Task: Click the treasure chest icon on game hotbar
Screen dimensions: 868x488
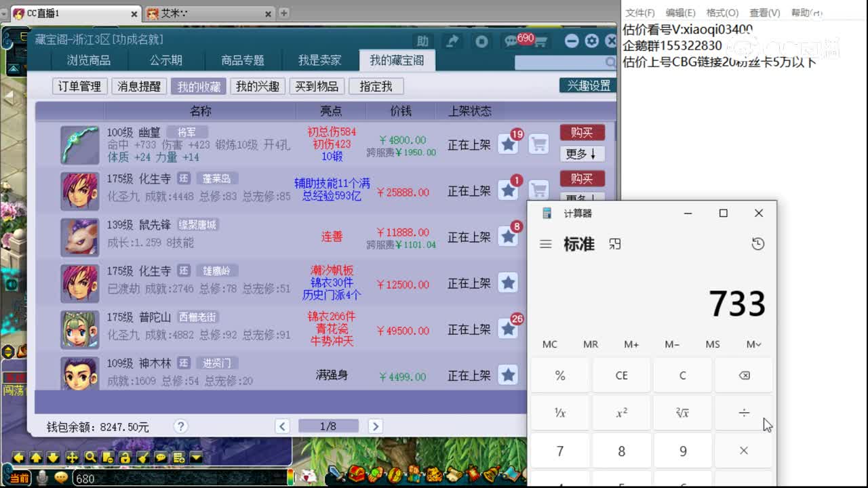Action: [x=356, y=474]
